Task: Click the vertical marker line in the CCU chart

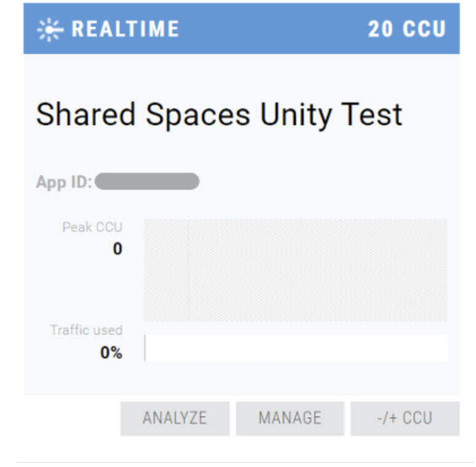Action: [188, 269]
